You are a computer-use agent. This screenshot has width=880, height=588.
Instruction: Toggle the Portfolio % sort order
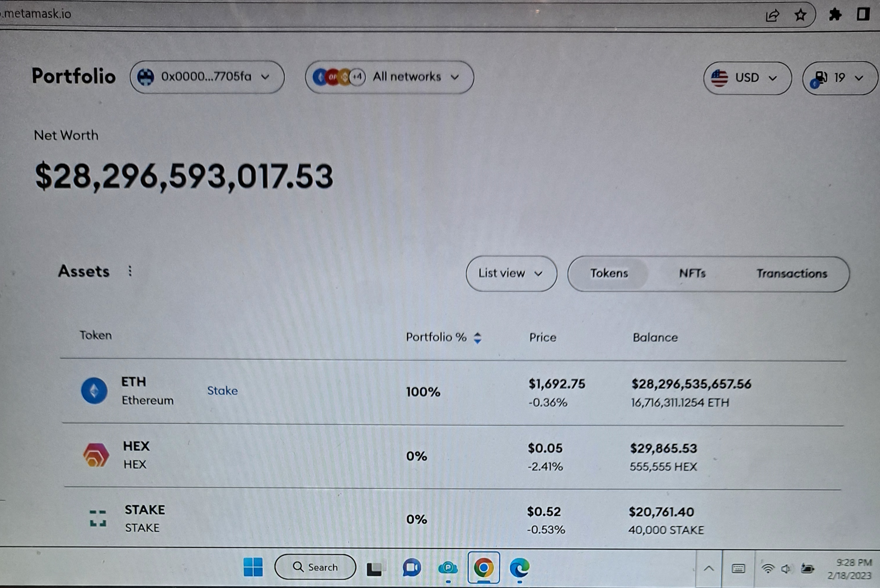click(478, 338)
